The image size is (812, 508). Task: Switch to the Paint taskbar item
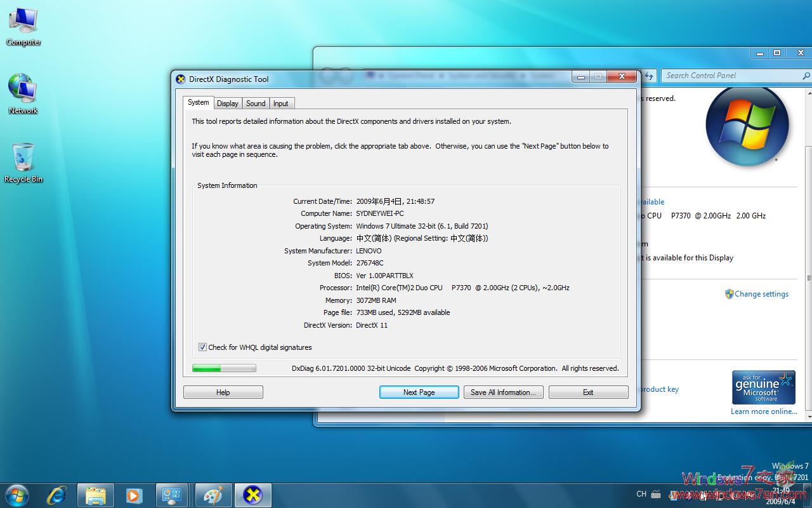click(213, 495)
